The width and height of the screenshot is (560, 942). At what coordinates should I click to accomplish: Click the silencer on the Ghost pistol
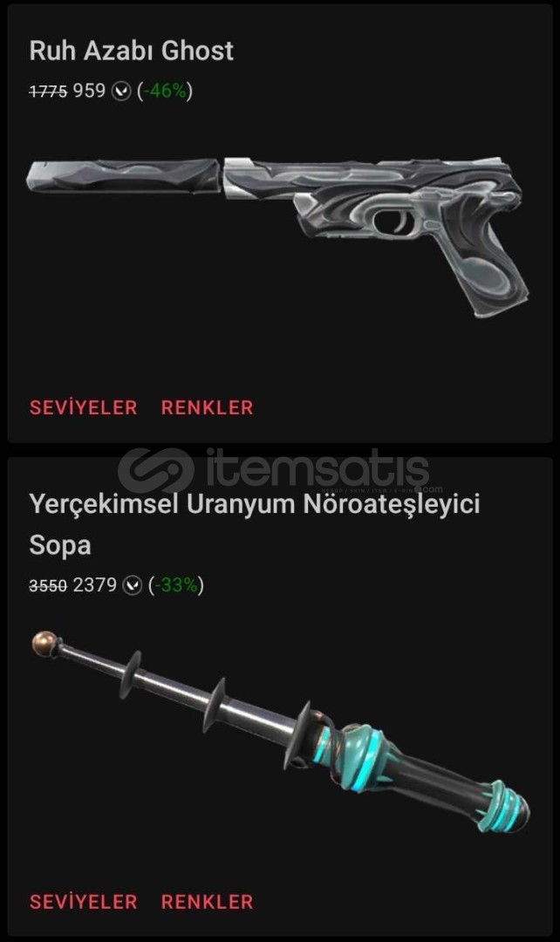click(123, 175)
